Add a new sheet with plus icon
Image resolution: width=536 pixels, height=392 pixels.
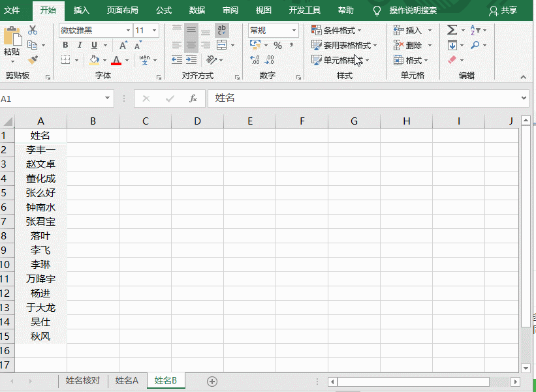212,381
